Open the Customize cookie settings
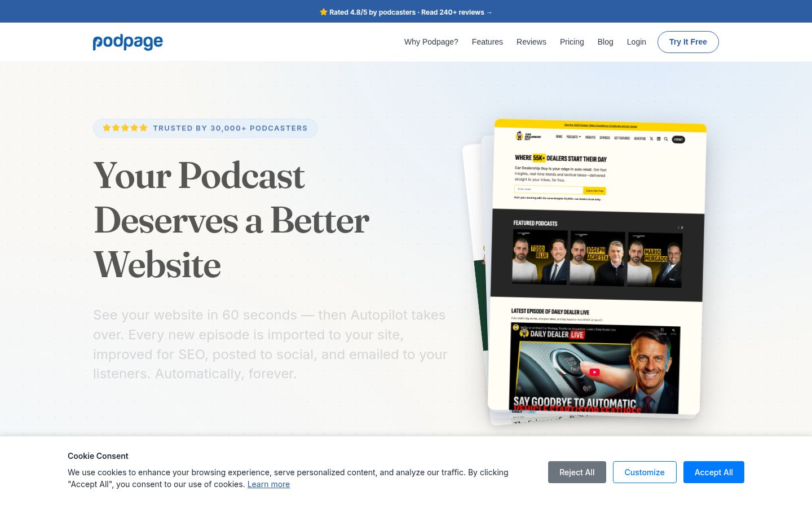812x508 pixels. click(x=645, y=472)
